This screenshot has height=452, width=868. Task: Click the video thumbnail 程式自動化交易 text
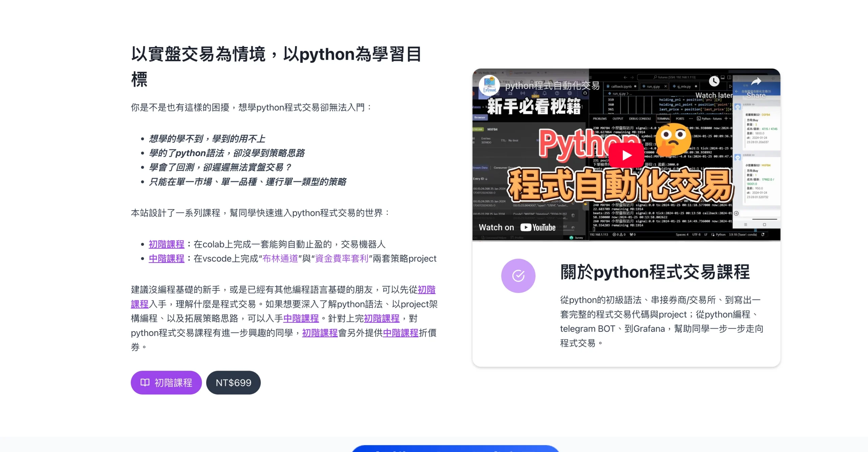620,185
